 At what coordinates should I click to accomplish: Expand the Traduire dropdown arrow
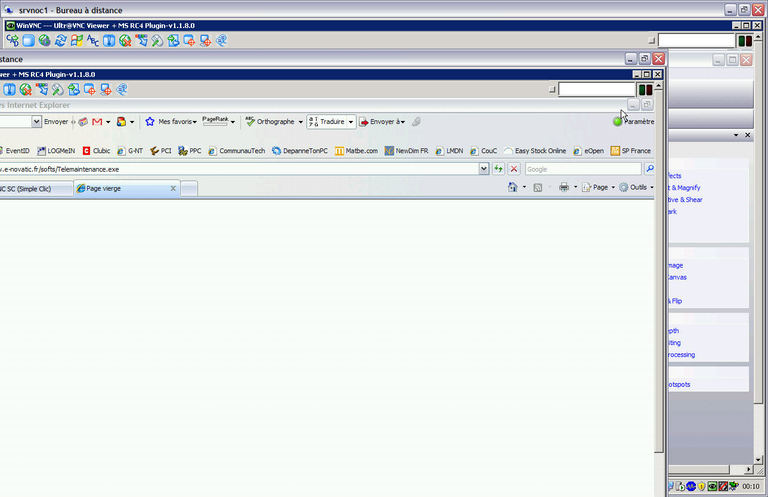click(x=351, y=122)
